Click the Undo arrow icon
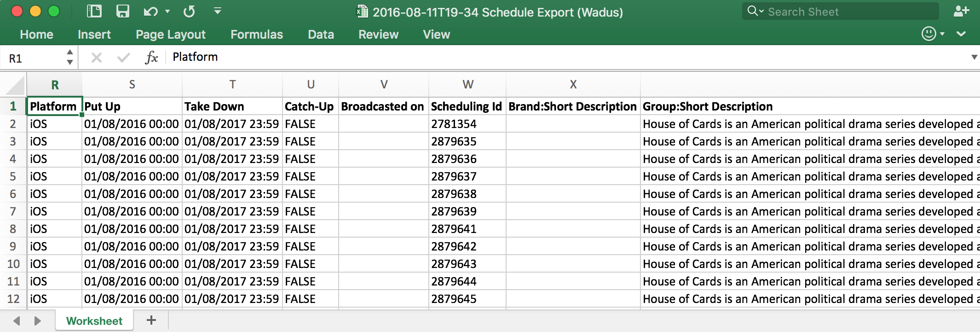 point(150,11)
